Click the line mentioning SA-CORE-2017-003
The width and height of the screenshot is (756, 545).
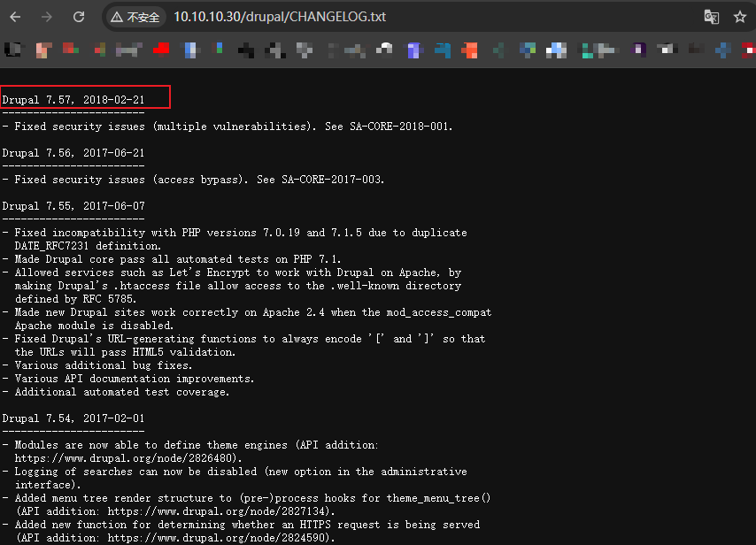click(x=193, y=180)
